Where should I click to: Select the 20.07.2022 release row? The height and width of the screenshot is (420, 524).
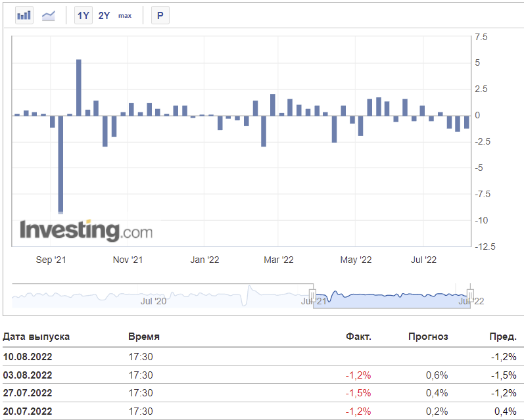click(28, 411)
